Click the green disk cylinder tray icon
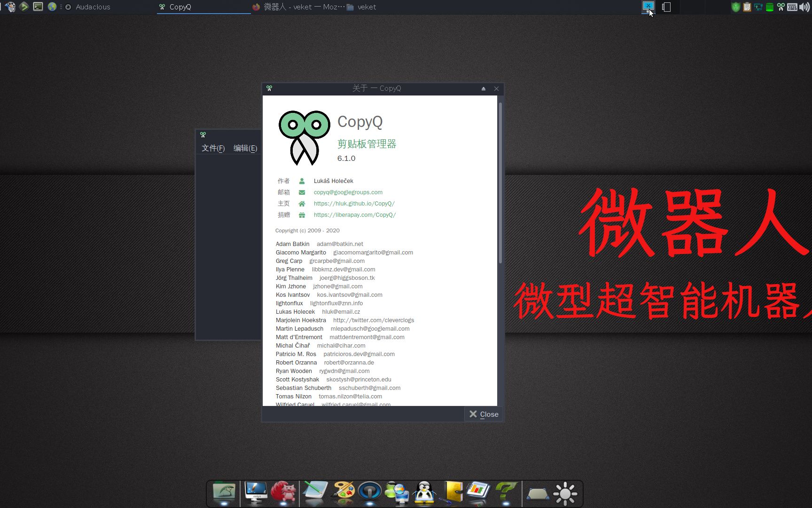 click(x=770, y=7)
